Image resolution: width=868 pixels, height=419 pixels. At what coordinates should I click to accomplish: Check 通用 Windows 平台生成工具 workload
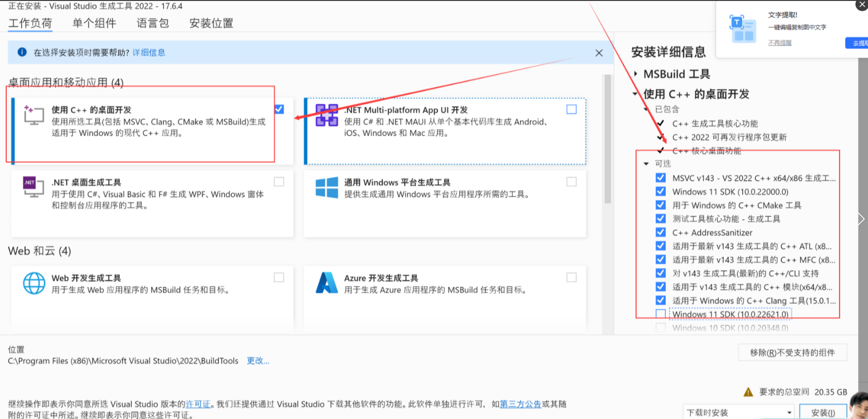(572, 181)
